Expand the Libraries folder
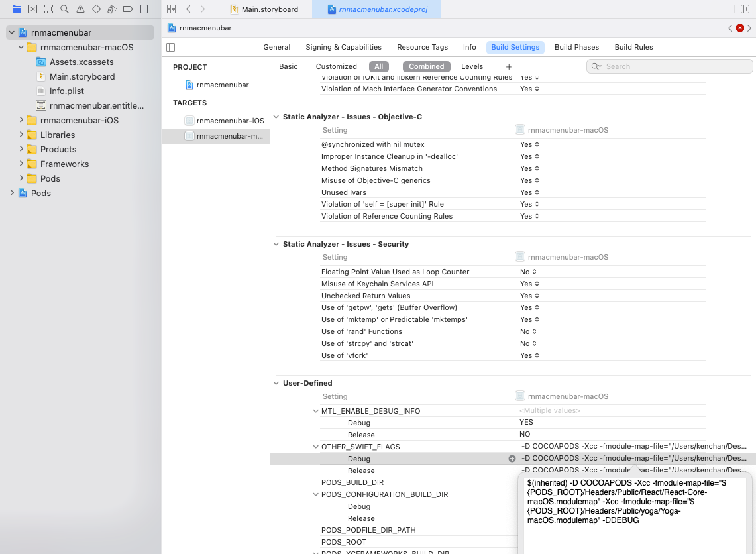 click(x=21, y=135)
